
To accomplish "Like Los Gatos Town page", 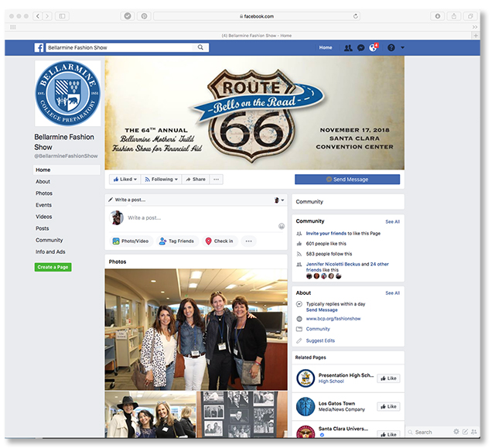I will click(x=388, y=406).
